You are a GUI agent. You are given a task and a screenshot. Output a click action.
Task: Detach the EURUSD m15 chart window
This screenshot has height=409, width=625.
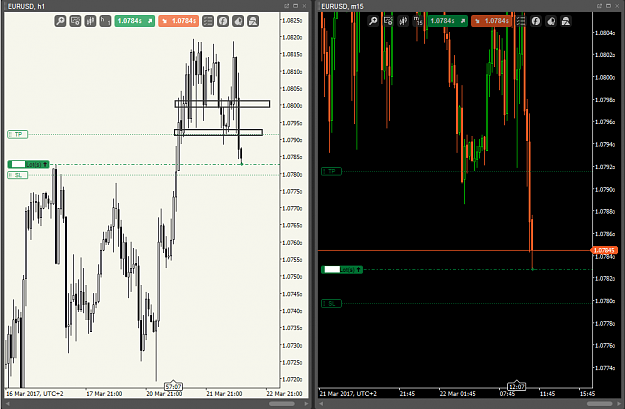click(599, 6)
